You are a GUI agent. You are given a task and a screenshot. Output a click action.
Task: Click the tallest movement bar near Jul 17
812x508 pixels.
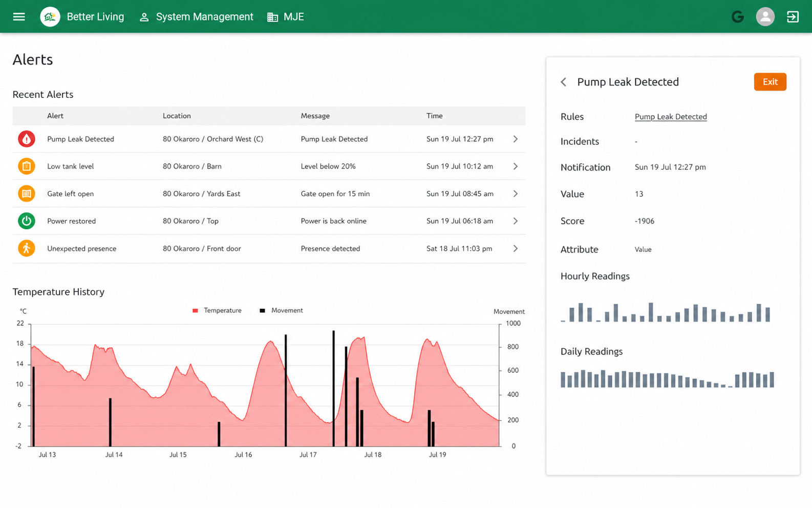pos(334,388)
